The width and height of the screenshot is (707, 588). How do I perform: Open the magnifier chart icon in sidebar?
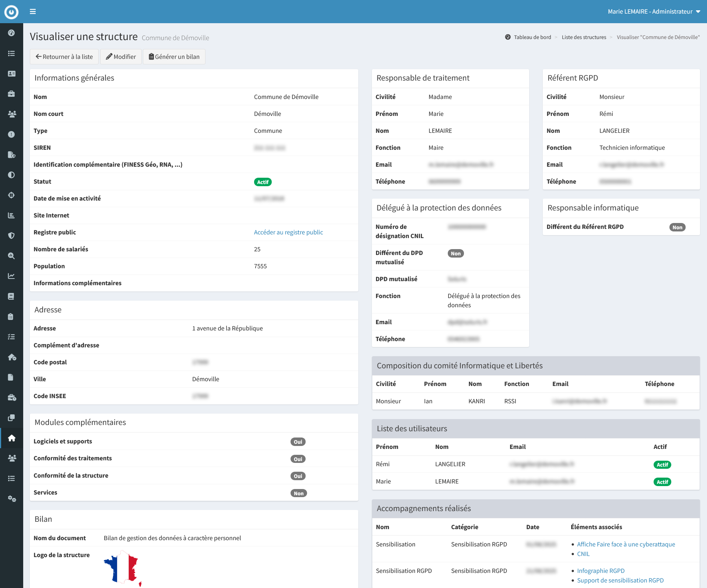(11, 256)
